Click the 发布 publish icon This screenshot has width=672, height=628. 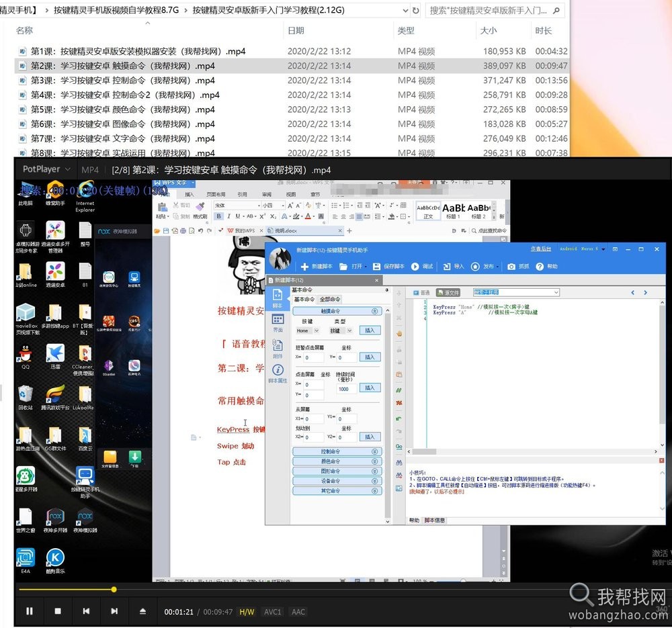[x=475, y=267]
